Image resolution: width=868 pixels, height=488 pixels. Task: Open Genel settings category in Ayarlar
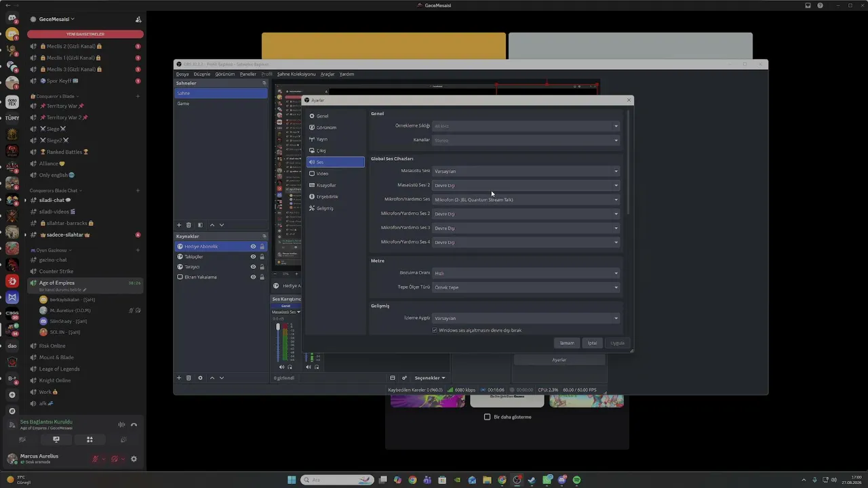click(x=335, y=116)
